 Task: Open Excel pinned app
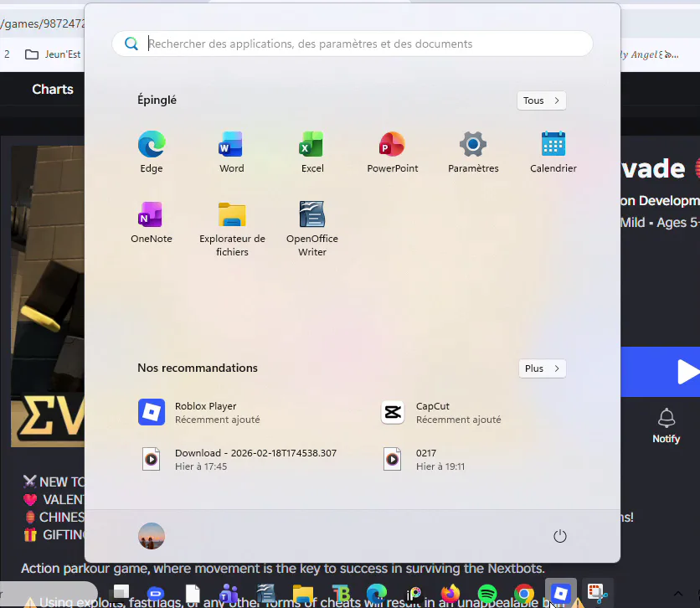tap(312, 152)
